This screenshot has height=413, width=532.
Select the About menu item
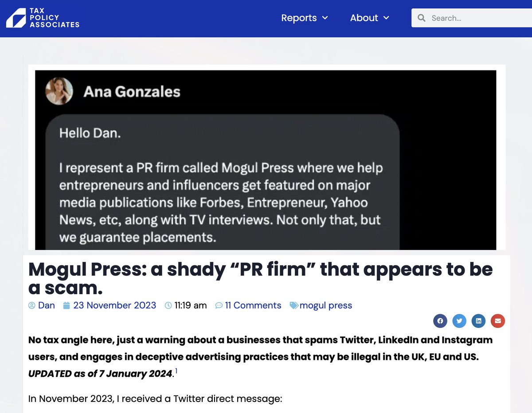pyautogui.click(x=364, y=18)
